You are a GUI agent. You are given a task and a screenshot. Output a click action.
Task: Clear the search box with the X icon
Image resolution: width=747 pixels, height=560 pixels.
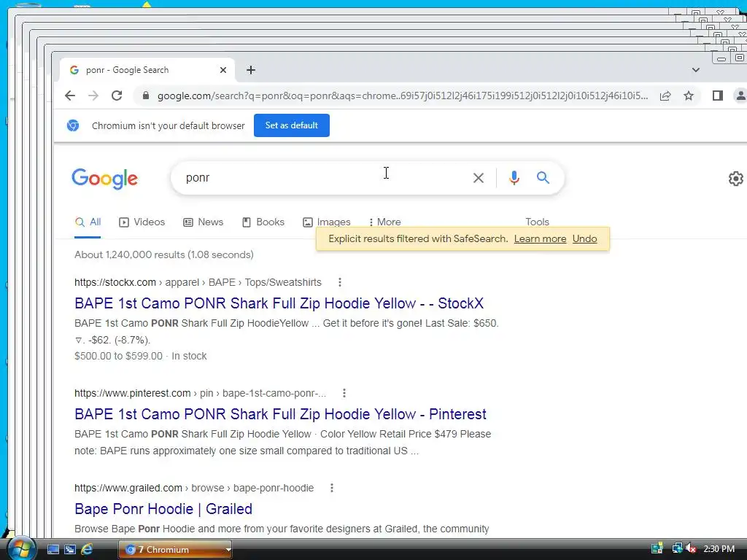click(479, 178)
